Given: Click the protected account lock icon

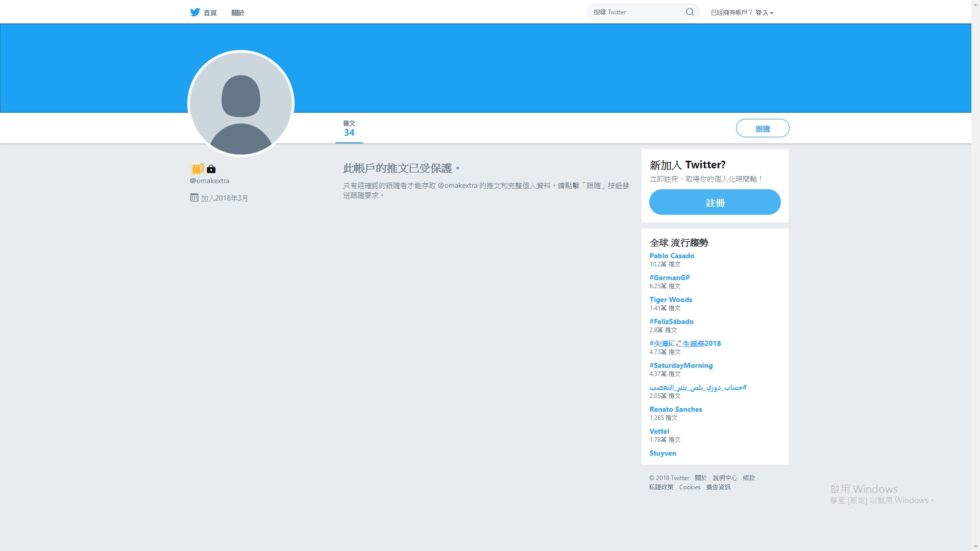Looking at the screenshot, I should (x=211, y=169).
